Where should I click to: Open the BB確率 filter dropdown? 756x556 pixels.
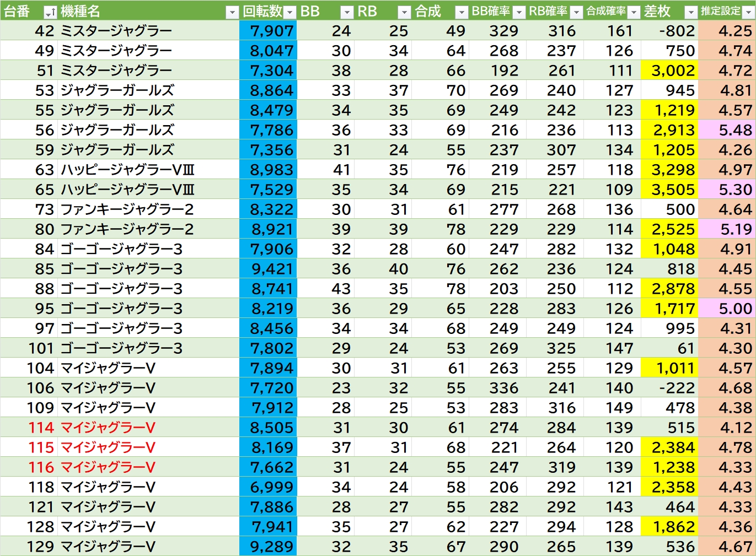[519, 12]
